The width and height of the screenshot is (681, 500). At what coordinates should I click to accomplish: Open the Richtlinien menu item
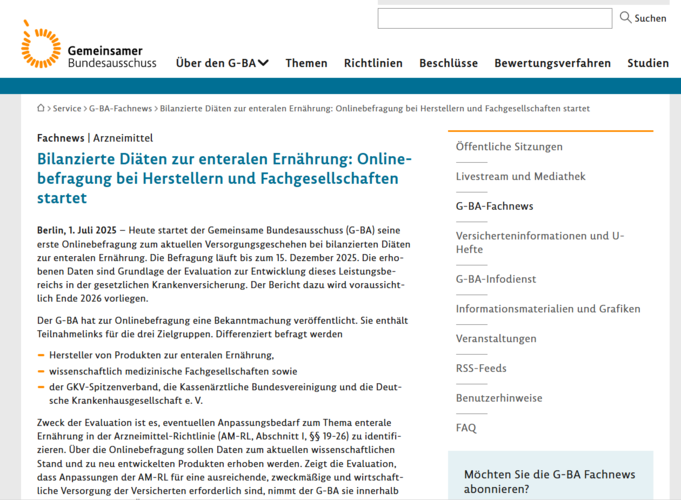click(373, 63)
